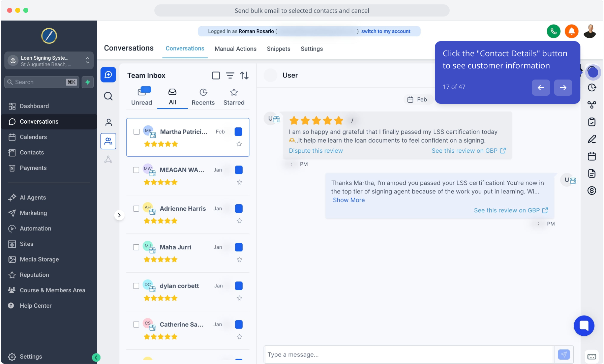
Task: Select the Unread inbox tab
Action: pyautogui.click(x=142, y=97)
